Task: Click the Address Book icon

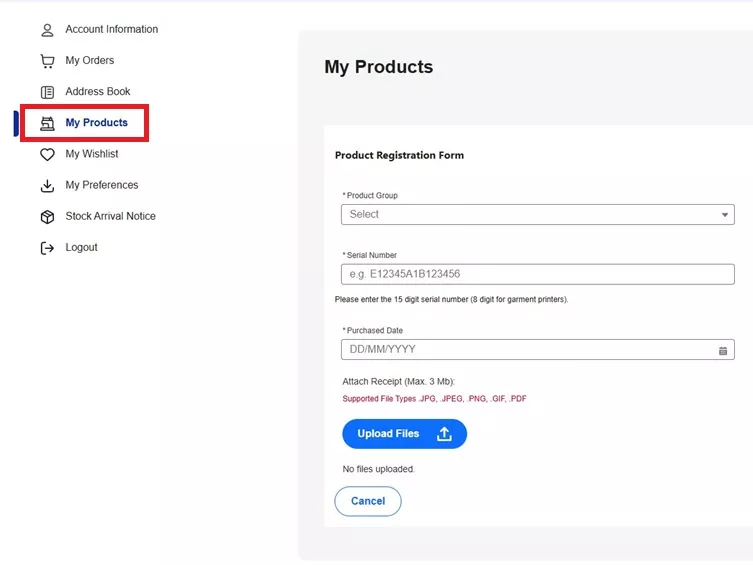Action: pyautogui.click(x=47, y=92)
